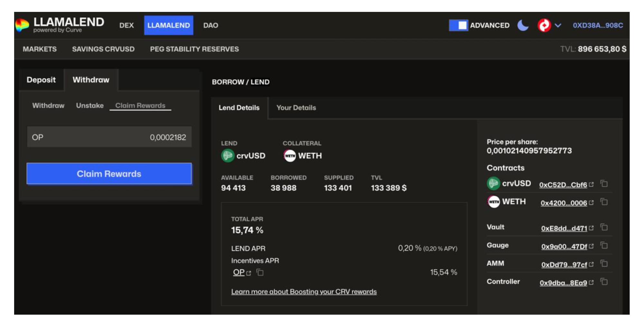The image size is (644, 322).
Task: Open the 0XD38A...908C wallet menu
Action: tap(598, 25)
